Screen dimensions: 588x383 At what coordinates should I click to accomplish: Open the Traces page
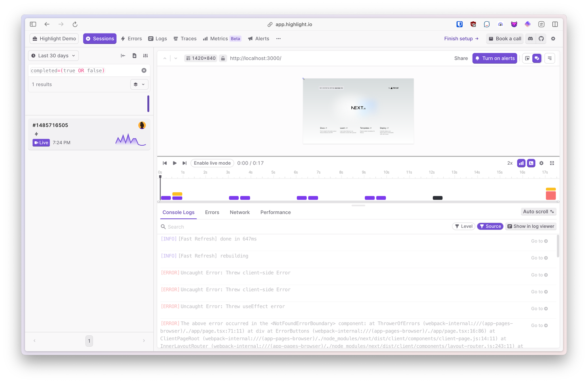[185, 39]
